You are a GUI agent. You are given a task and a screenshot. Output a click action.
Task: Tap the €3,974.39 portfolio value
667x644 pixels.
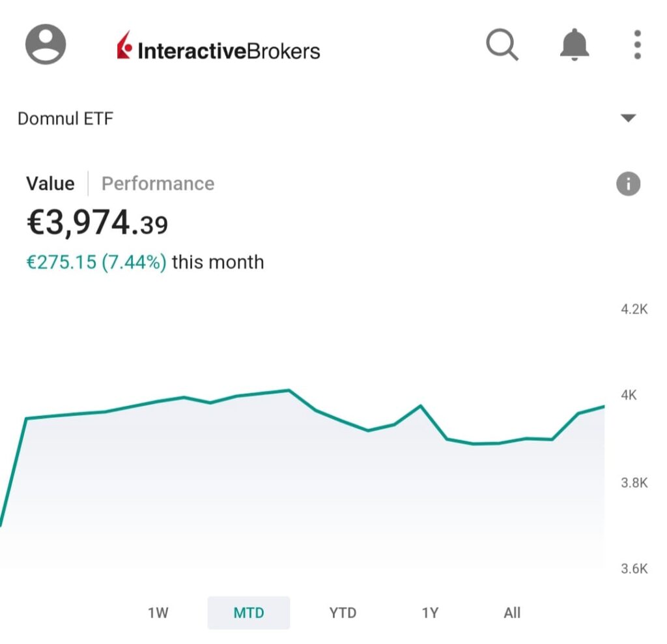pyautogui.click(x=97, y=224)
